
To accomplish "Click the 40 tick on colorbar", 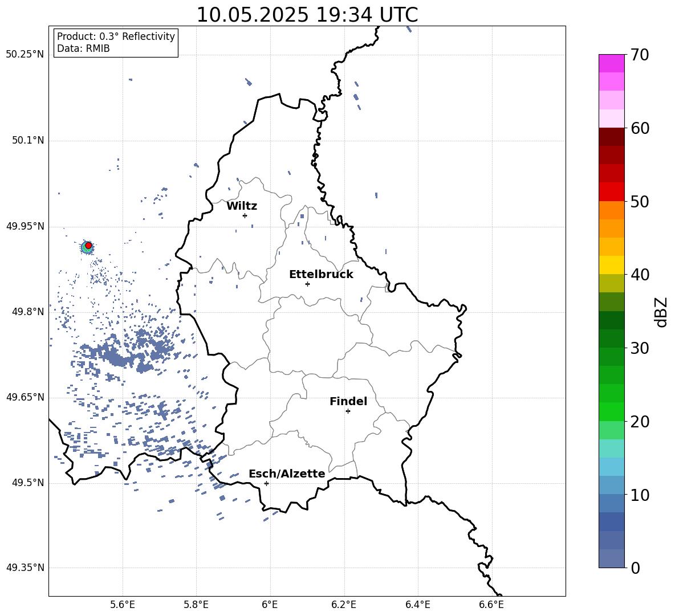I will click(640, 275).
